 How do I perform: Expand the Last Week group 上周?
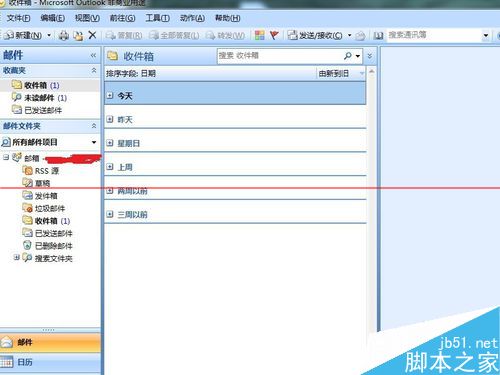[x=110, y=167]
